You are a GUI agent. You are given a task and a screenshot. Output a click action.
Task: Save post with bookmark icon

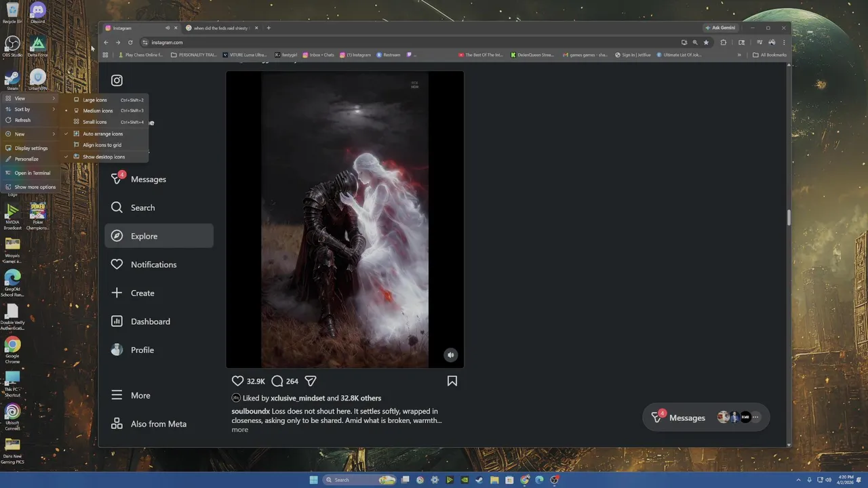pos(452,381)
